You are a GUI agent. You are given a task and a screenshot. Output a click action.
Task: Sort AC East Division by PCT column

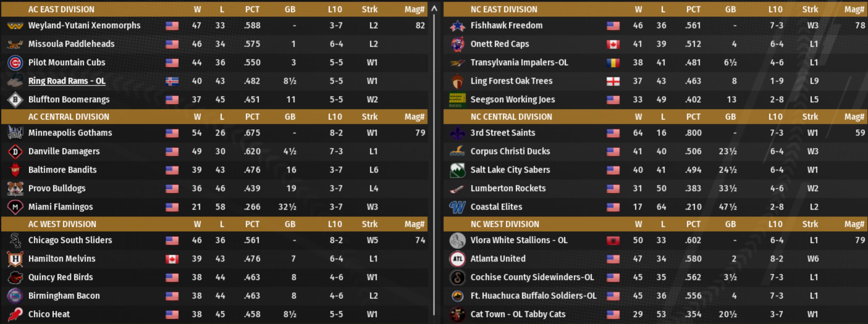(252, 10)
